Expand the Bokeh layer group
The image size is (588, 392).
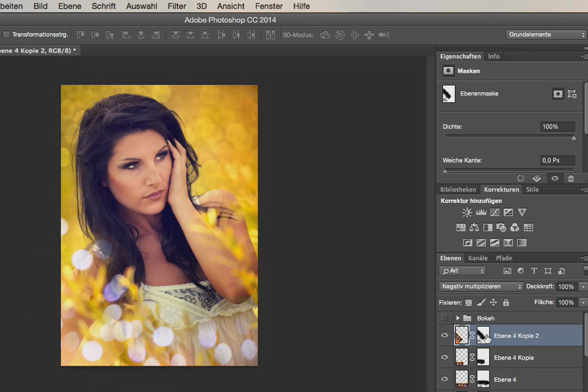point(458,318)
